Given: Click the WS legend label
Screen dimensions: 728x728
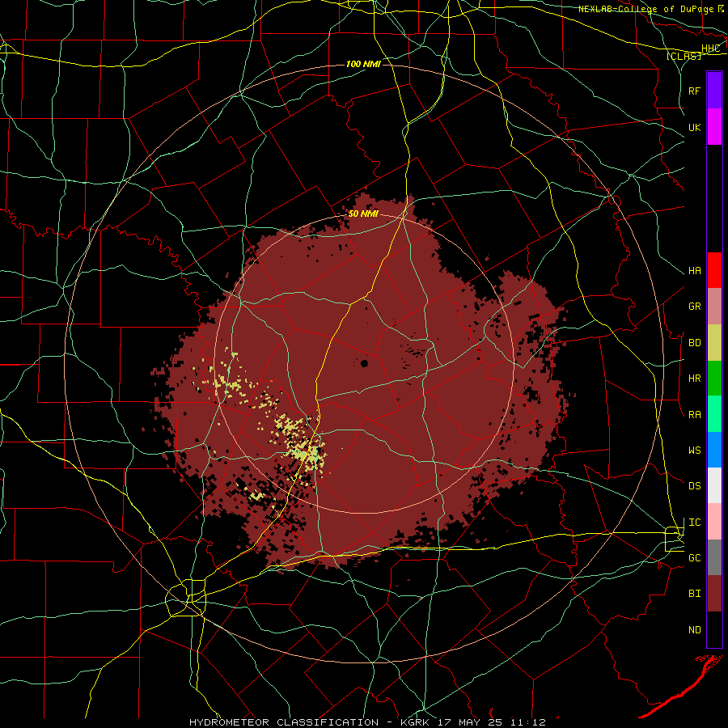Looking at the screenshot, I should (694, 451).
